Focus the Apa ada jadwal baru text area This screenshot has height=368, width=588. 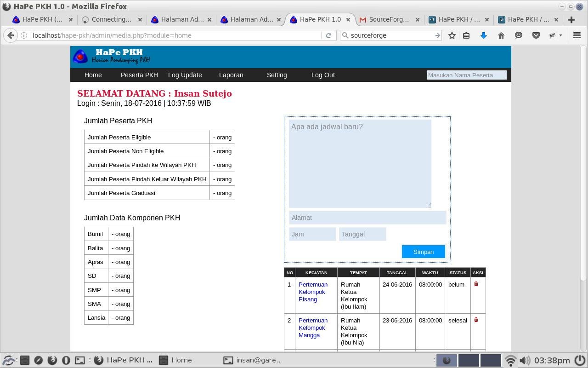tap(360, 161)
